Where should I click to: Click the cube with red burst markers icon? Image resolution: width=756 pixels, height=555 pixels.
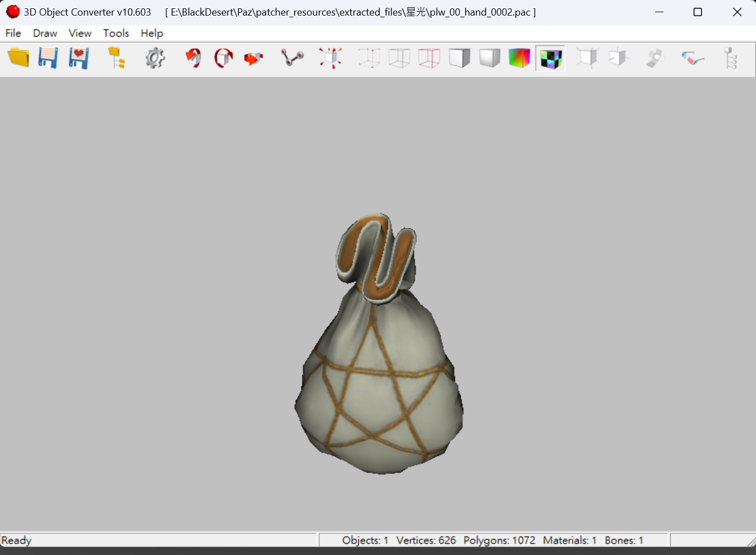(330, 57)
